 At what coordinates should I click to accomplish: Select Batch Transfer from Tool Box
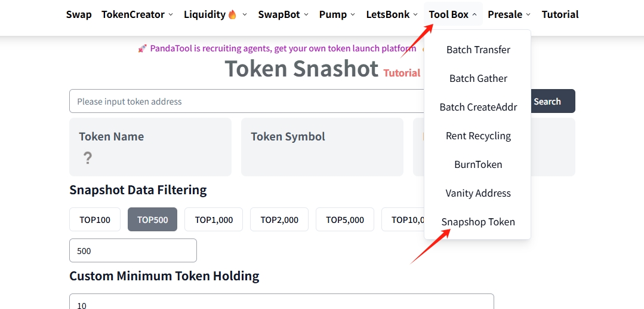[478, 50]
